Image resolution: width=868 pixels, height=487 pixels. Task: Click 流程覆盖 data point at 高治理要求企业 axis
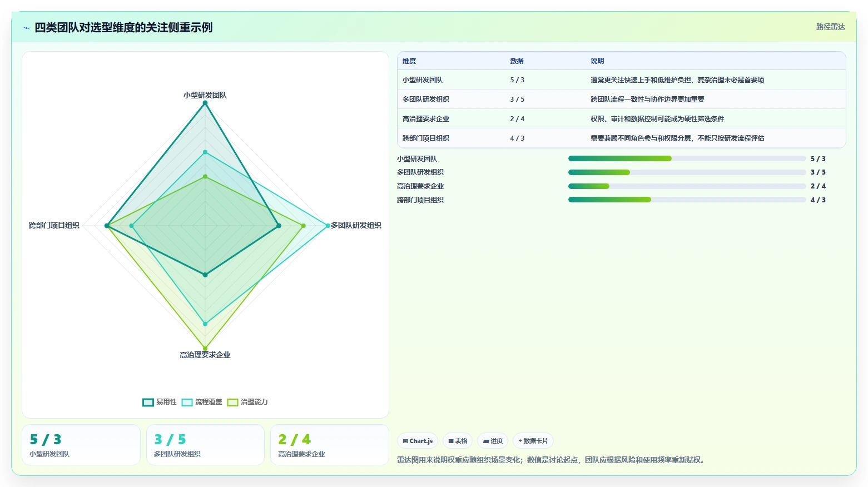pos(205,324)
